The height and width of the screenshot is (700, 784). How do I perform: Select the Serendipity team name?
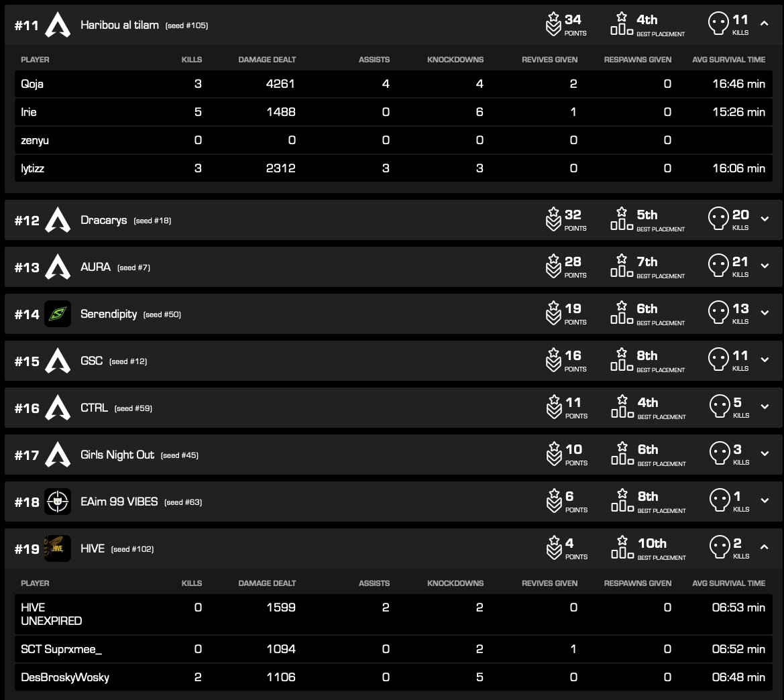(109, 314)
